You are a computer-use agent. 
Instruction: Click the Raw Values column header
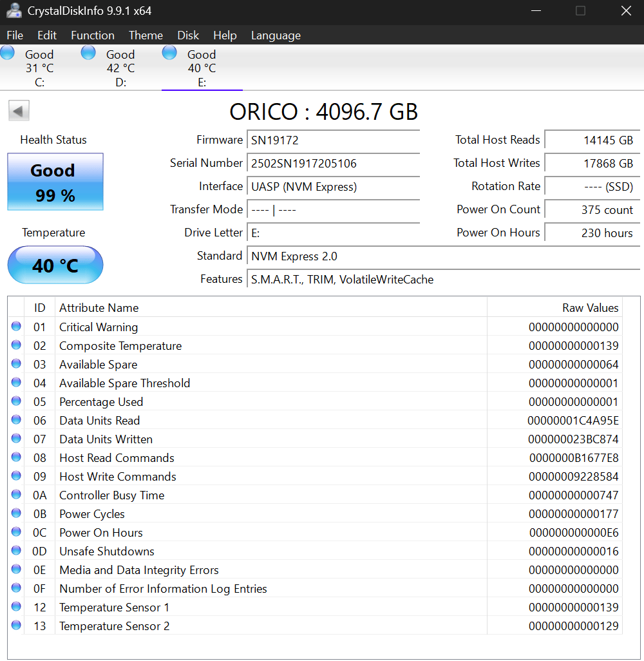[554, 308]
